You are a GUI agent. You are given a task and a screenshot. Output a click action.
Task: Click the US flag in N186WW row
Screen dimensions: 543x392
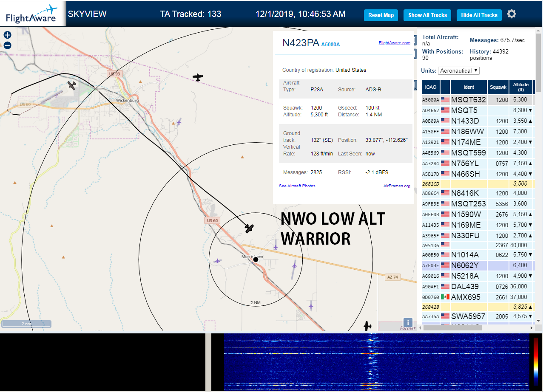click(445, 131)
